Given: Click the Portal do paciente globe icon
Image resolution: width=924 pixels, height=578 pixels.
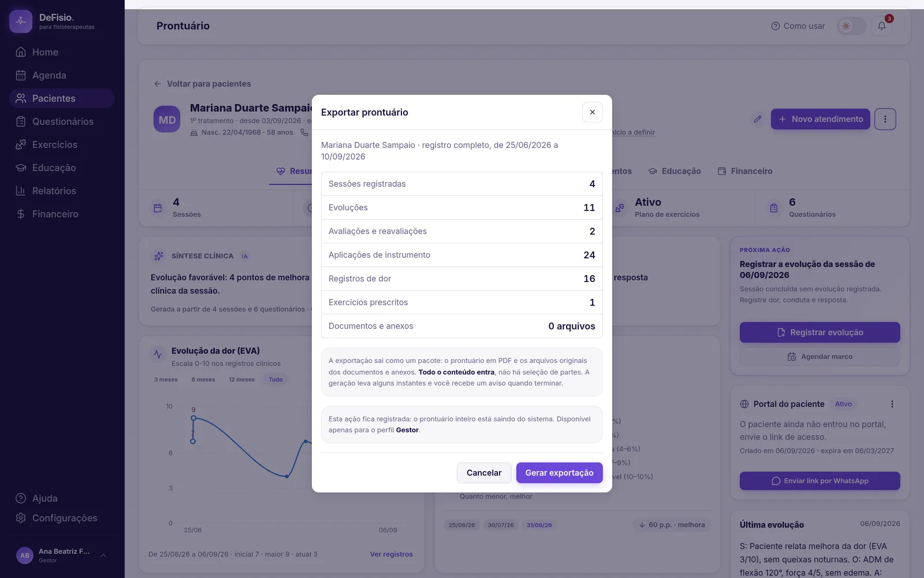Looking at the screenshot, I should pos(744,404).
